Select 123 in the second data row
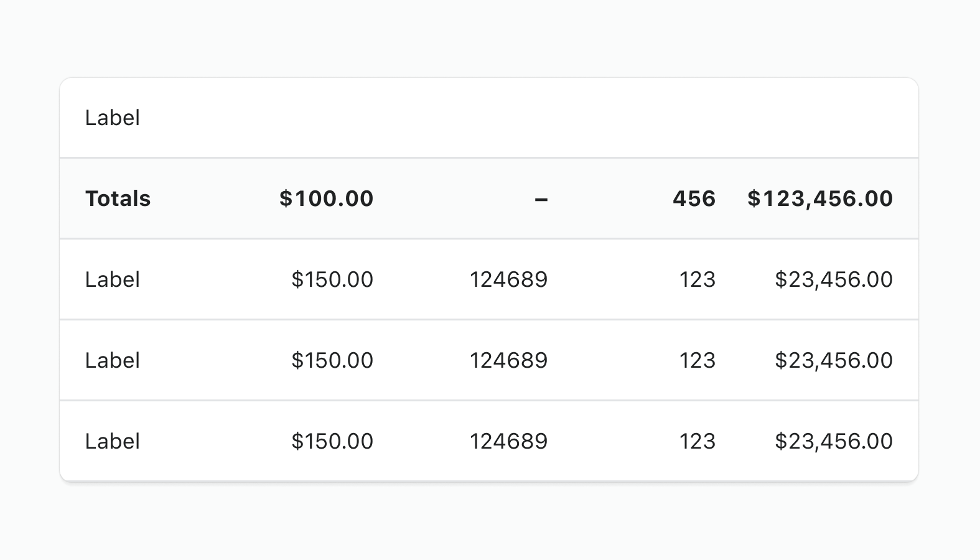Viewport: 980px width, 560px height. 698,360
